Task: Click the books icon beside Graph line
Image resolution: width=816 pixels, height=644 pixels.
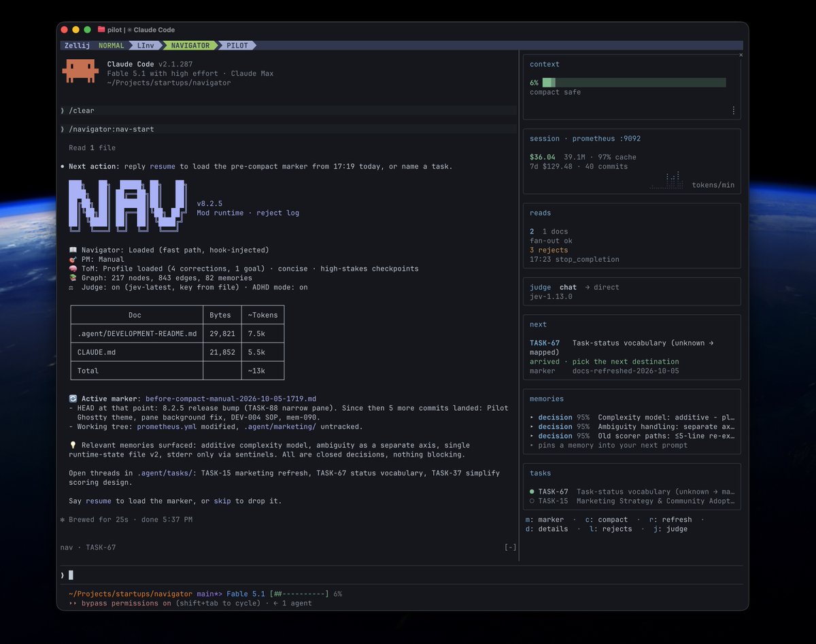Action: pyautogui.click(x=73, y=277)
